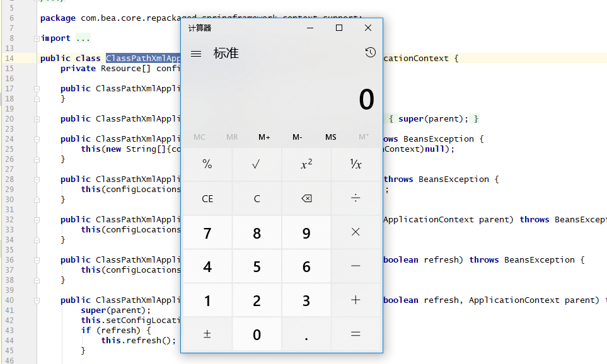Open the calculation history with the clock icon
Viewport: 607px width, 364px height.
coord(370,53)
